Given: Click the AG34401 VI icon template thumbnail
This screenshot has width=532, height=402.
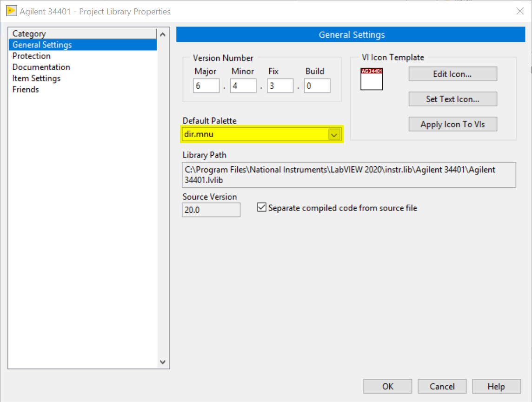Looking at the screenshot, I should (372, 79).
